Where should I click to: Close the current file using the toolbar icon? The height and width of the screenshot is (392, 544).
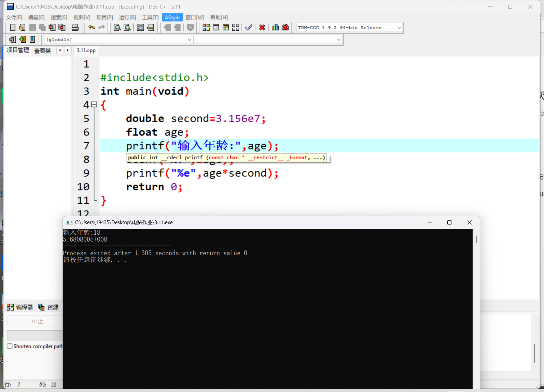point(52,28)
